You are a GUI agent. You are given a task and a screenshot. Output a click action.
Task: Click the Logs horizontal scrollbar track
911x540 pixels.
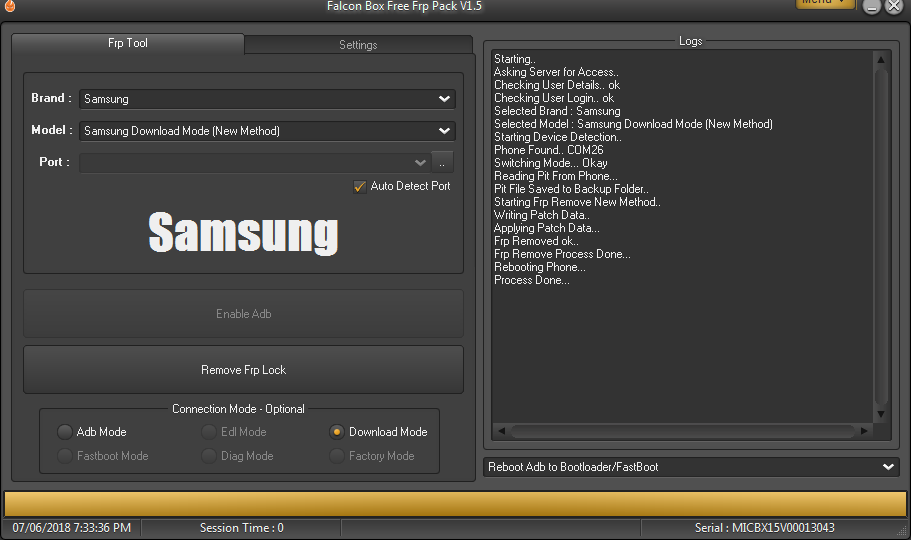pyautogui.click(x=683, y=431)
